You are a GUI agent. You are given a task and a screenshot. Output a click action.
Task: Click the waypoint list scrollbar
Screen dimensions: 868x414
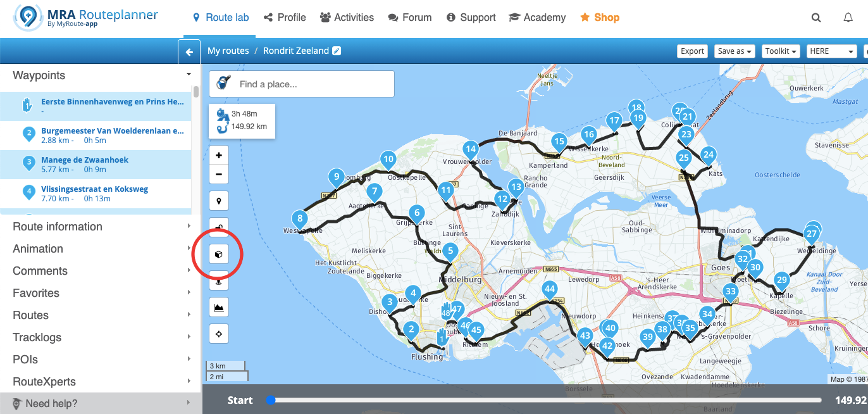[x=196, y=92]
